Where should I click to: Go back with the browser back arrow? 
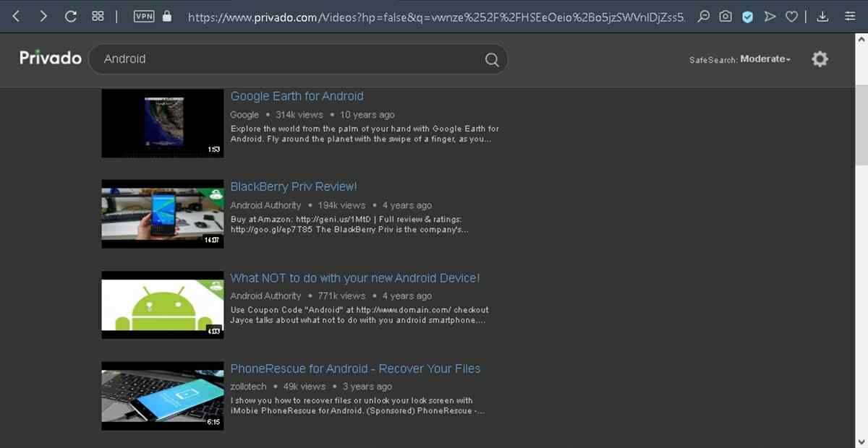click(x=16, y=16)
